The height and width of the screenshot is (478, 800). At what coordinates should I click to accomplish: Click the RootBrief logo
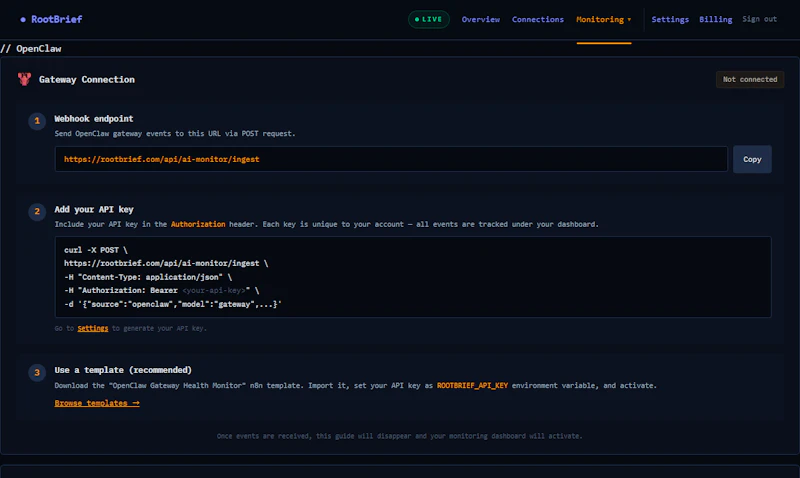point(51,19)
